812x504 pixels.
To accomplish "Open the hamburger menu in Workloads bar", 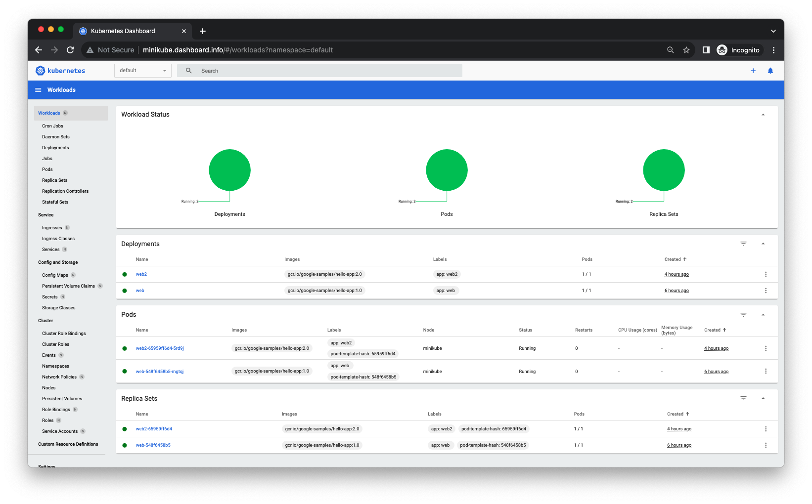I will 38,90.
